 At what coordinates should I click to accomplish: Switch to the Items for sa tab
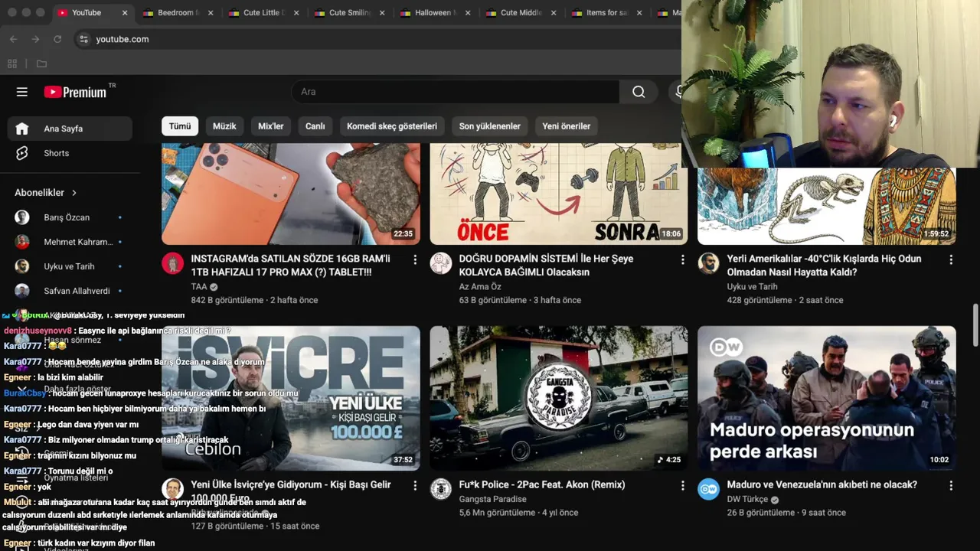point(608,13)
